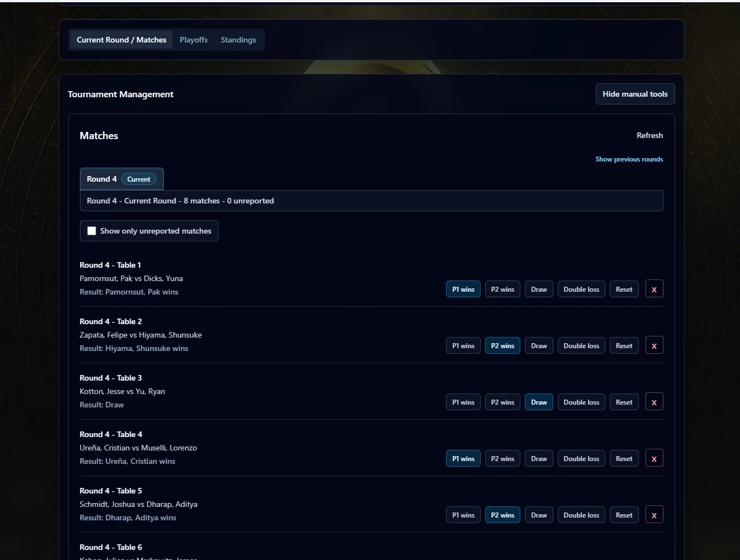The height and width of the screenshot is (560, 740).
Task: Select the Round 4 Current tab
Action: click(x=122, y=179)
